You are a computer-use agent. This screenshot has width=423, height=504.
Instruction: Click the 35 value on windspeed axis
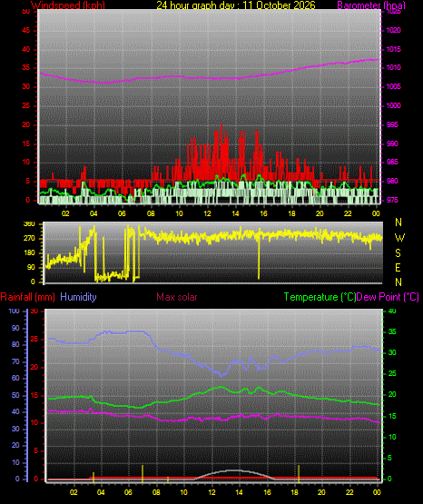(x=26, y=67)
